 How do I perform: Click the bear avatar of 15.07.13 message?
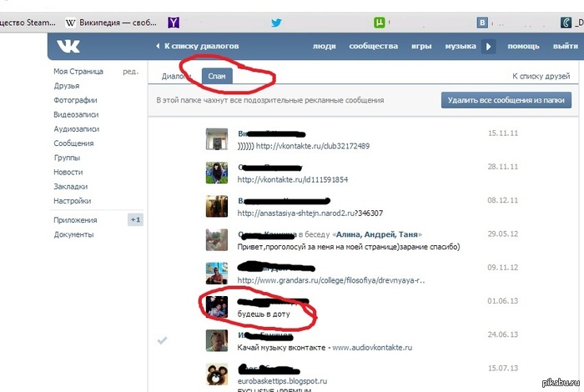pyautogui.click(x=217, y=374)
